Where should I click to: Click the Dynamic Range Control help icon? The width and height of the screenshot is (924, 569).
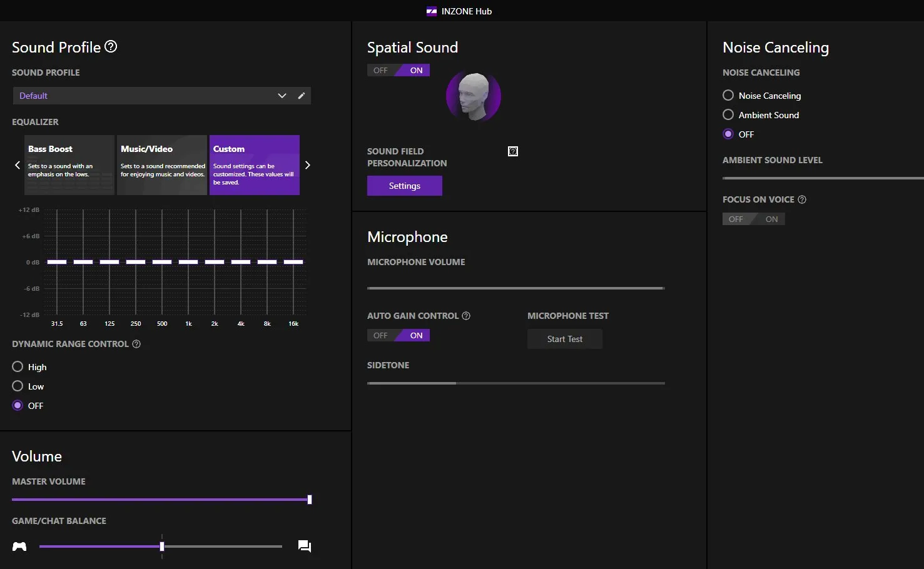click(x=136, y=343)
